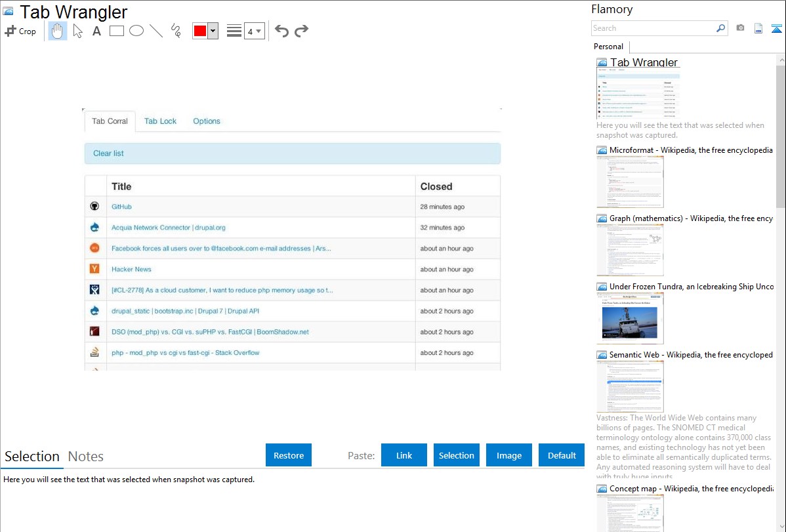Open the color picker dropdown arrow
The image size is (786, 532).
[x=213, y=31]
